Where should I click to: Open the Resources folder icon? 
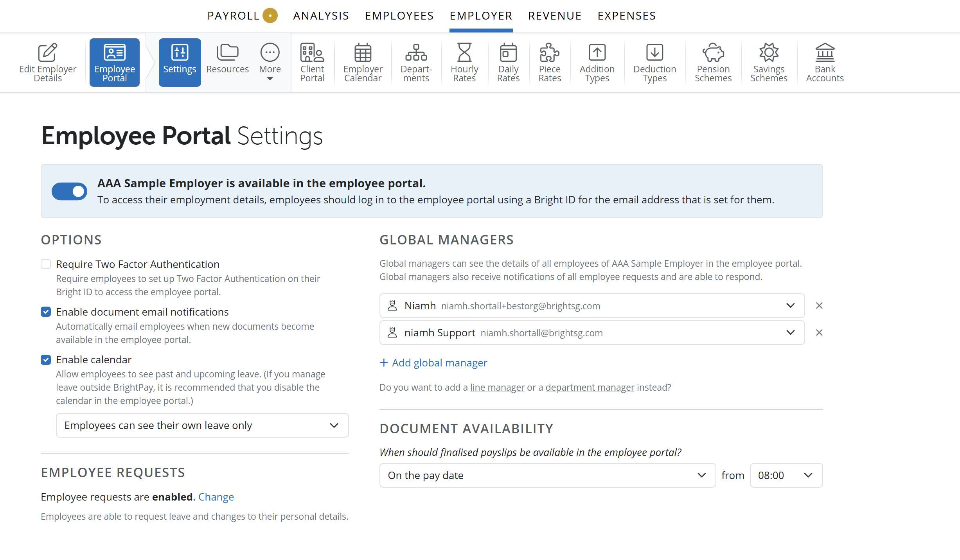tap(227, 52)
